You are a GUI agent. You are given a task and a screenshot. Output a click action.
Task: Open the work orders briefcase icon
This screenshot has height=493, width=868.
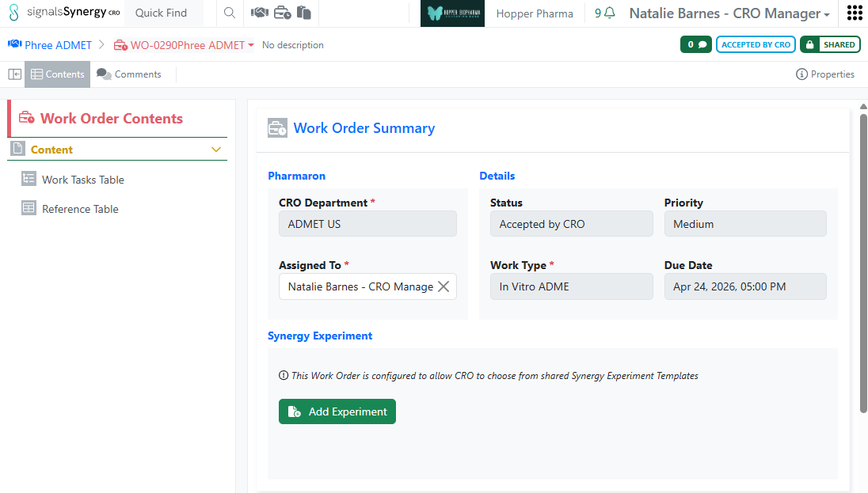pos(282,13)
